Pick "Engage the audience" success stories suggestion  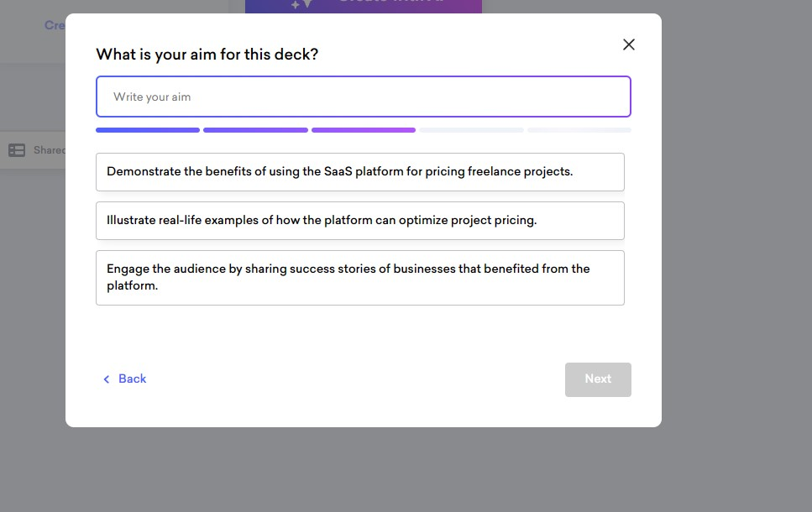(x=359, y=277)
